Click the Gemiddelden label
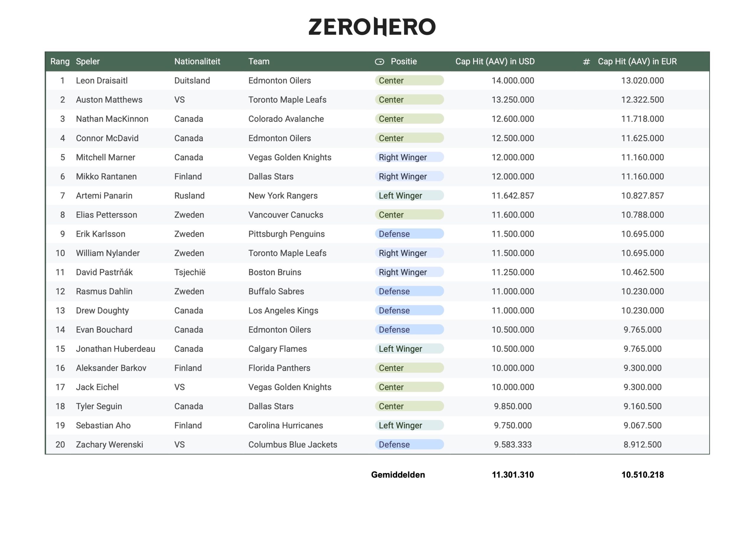This screenshot has height=534, width=756. tap(398, 475)
